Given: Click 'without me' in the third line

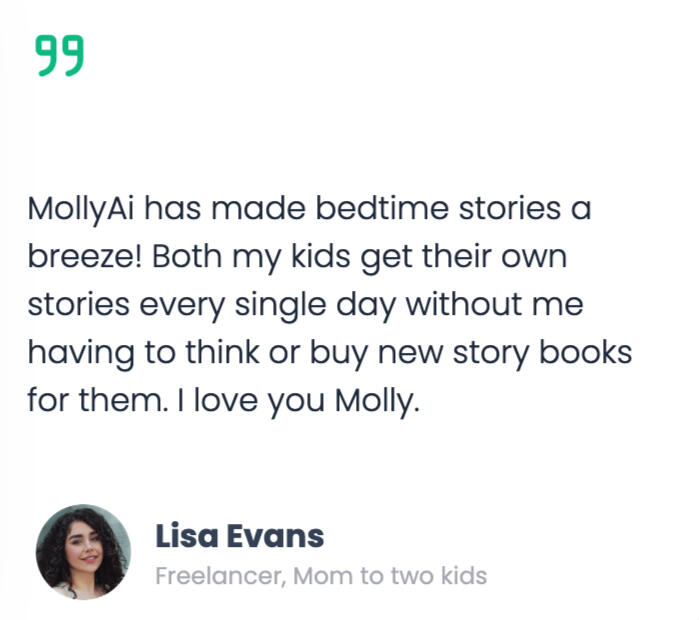Looking at the screenshot, I should tap(494, 304).
